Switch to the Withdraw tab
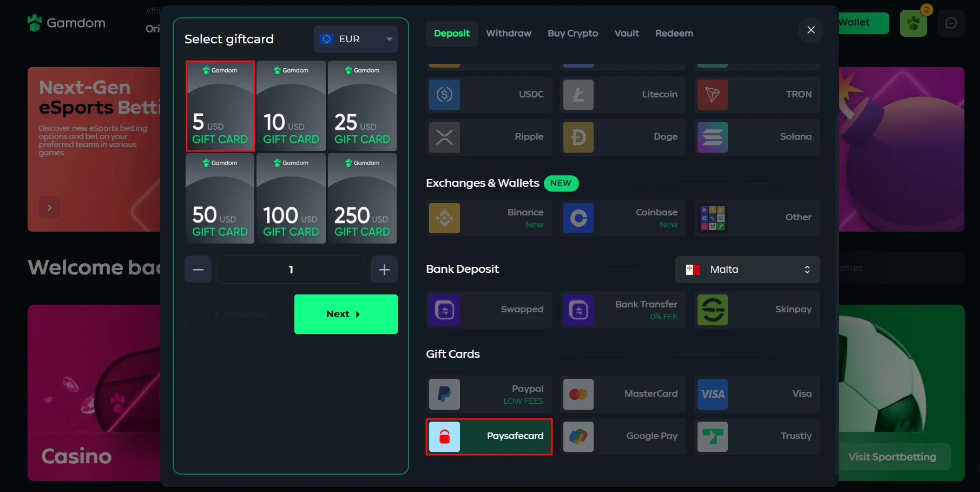This screenshot has height=492, width=980. click(509, 34)
